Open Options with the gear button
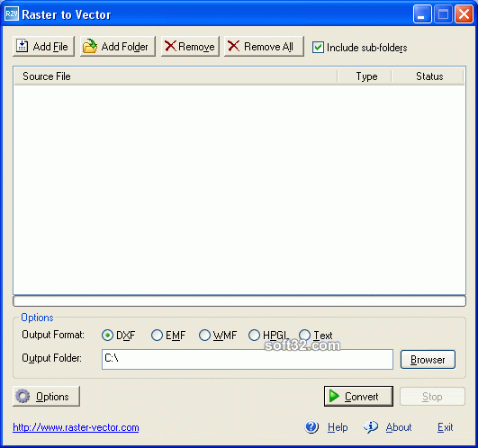Viewport: 478px width, 448px height. [x=46, y=396]
